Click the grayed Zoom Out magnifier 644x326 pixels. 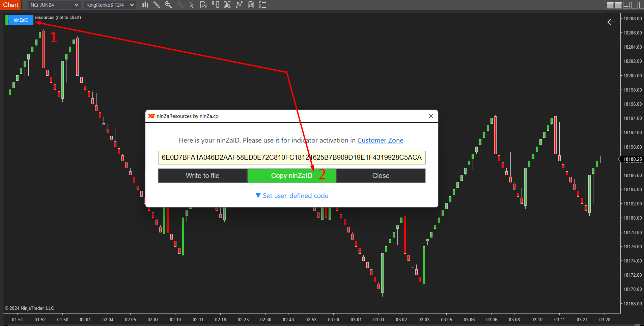(180, 5)
